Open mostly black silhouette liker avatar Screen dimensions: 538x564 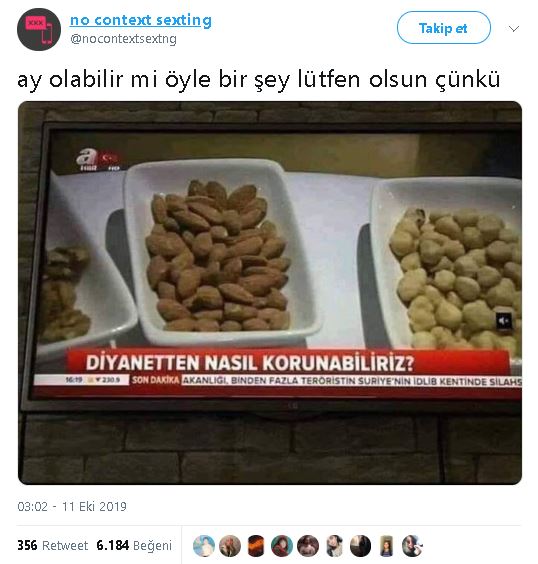(360, 546)
